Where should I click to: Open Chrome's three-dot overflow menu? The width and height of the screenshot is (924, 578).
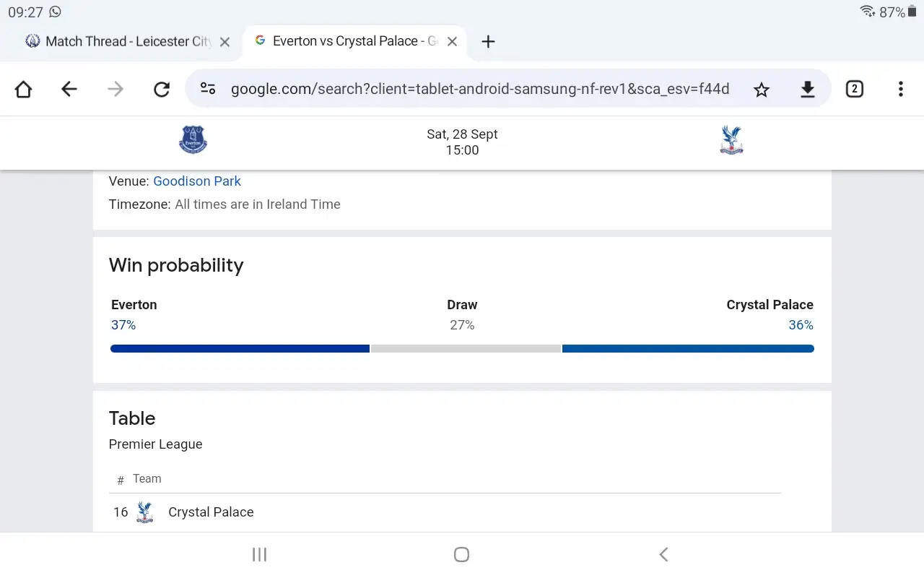[900, 89]
